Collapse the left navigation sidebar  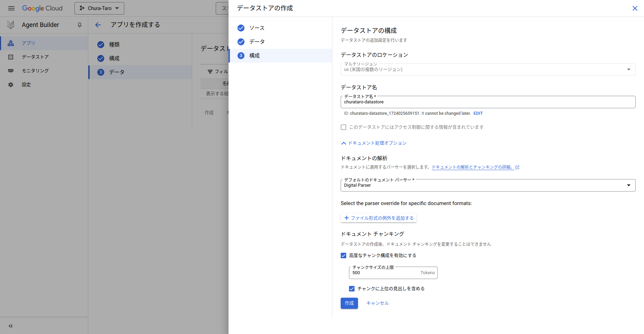[x=10, y=326]
